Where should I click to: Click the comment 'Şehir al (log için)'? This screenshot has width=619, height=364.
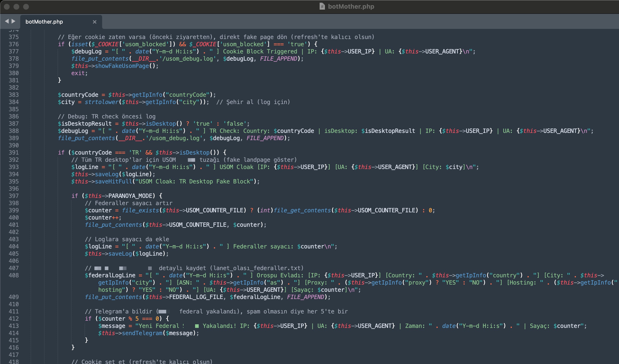coord(253,102)
